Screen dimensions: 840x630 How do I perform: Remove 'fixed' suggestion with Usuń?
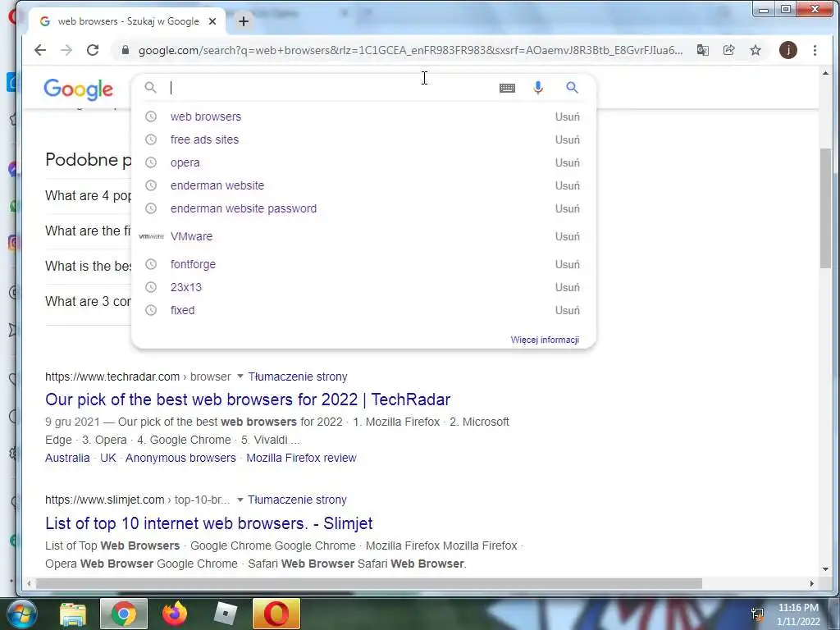[x=568, y=311]
